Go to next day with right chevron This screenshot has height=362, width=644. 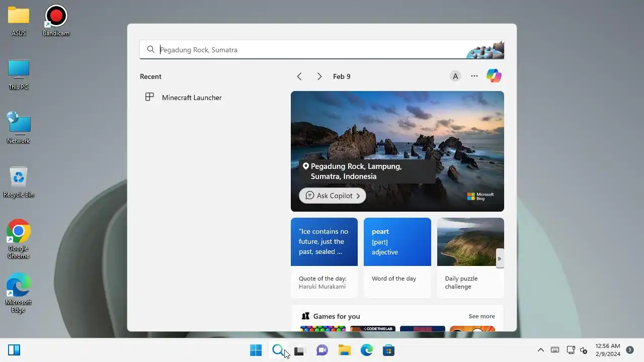coord(319,76)
